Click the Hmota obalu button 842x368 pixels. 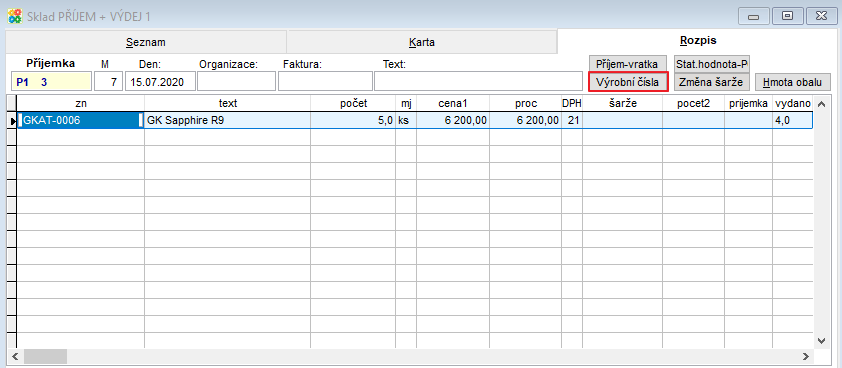(793, 82)
